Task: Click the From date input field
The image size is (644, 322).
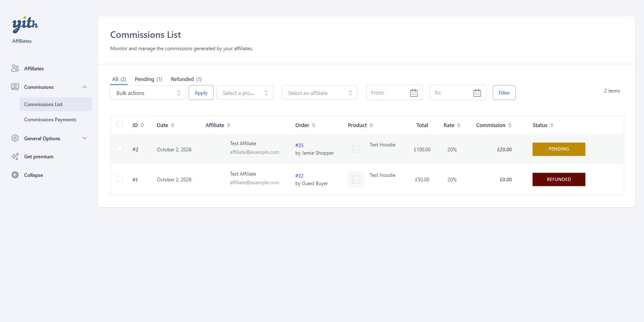Action: tap(394, 93)
